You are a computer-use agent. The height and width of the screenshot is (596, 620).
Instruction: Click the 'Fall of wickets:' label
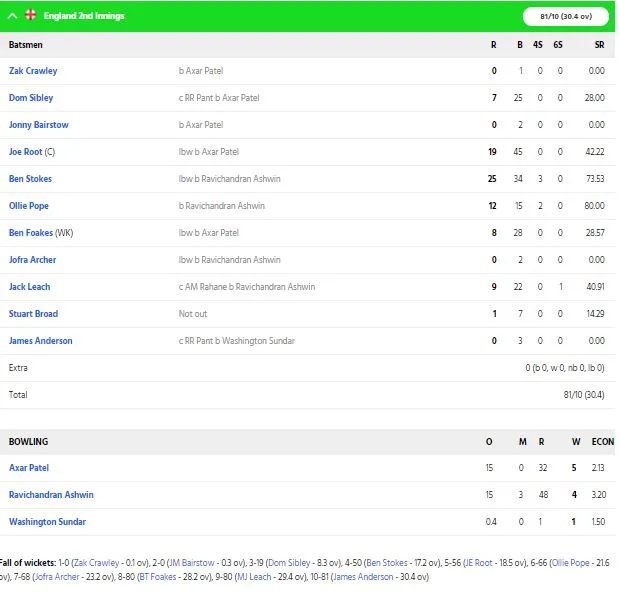(28, 563)
